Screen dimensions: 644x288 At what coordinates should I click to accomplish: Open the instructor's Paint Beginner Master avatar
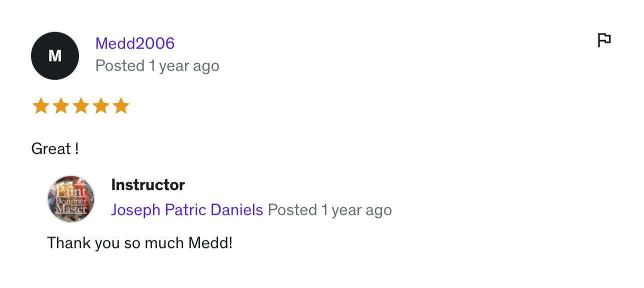(71, 199)
